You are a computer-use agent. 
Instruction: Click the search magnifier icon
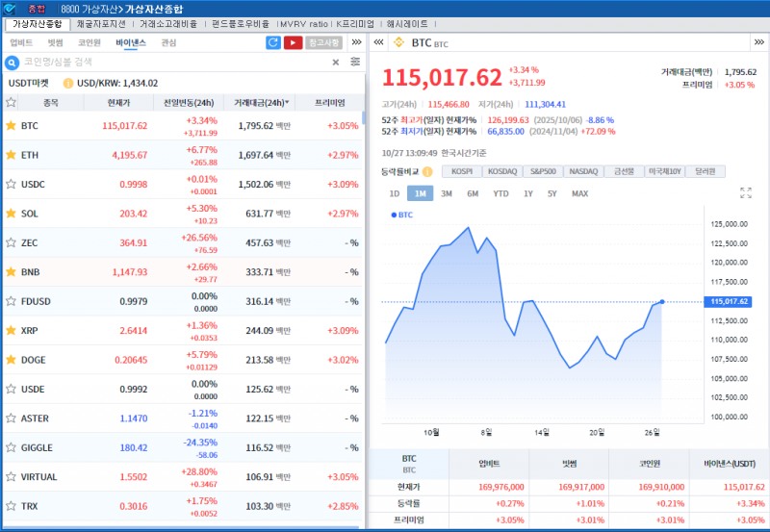[x=12, y=63]
